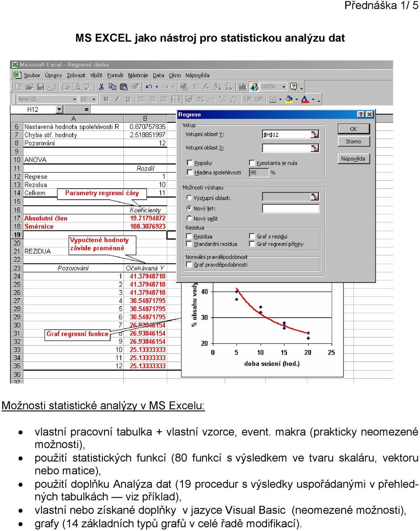Viewport: 420px width, 531px height.
Task: Open the Zobrazit menu
Action: 76,75
